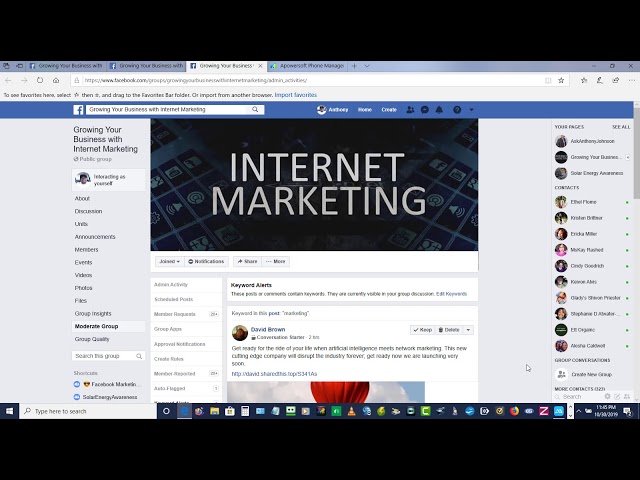Open the account dropdown arrow in Facebook header
This screenshot has width=640, height=480.
point(471,109)
